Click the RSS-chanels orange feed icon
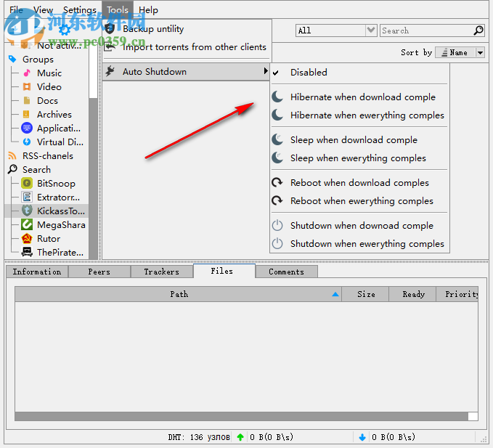This screenshot has width=493, height=448. coord(12,155)
